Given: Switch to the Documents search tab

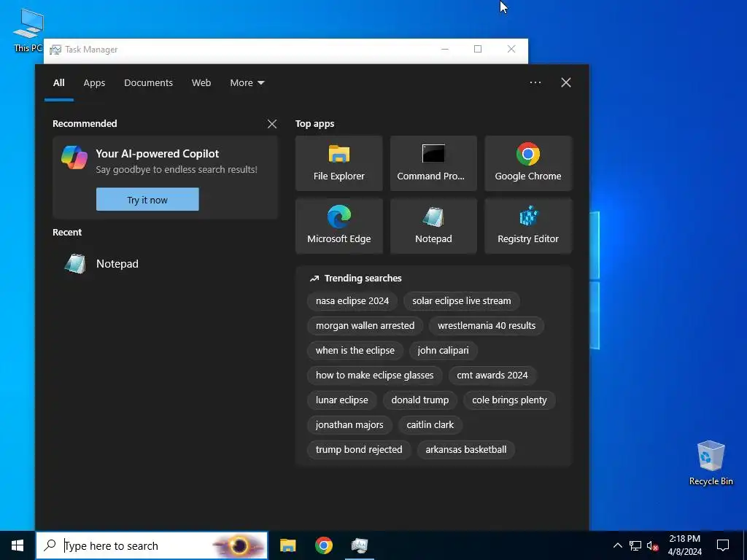Looking at the screenshot, I should pos(148,83).
